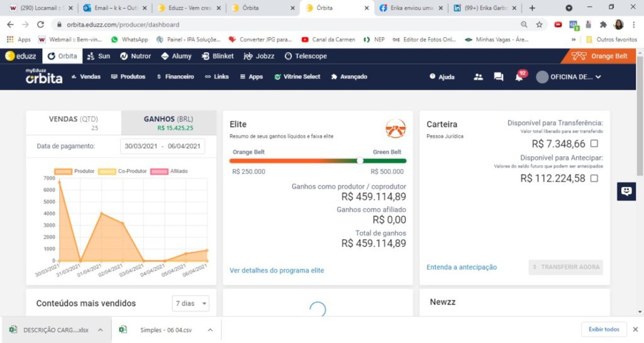This screenshot has height=343, width=644.
Task: Open the 7 dias period dropdown
Action: [x=191, y=303]
